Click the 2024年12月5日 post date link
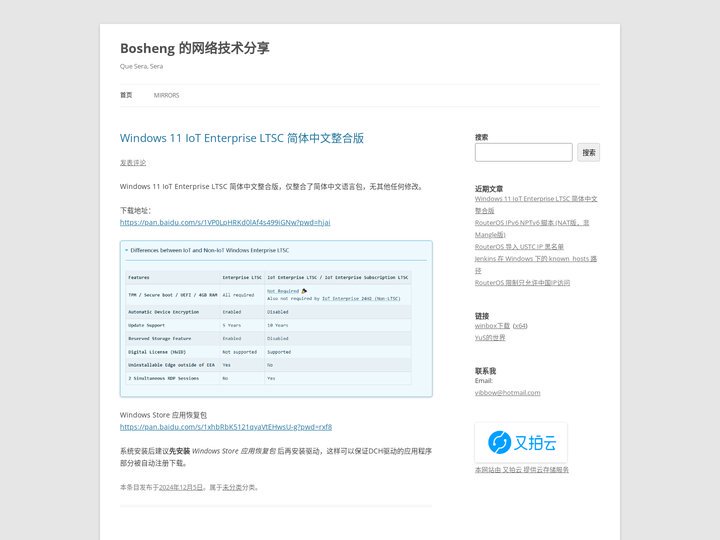 (x=180, y=487)
